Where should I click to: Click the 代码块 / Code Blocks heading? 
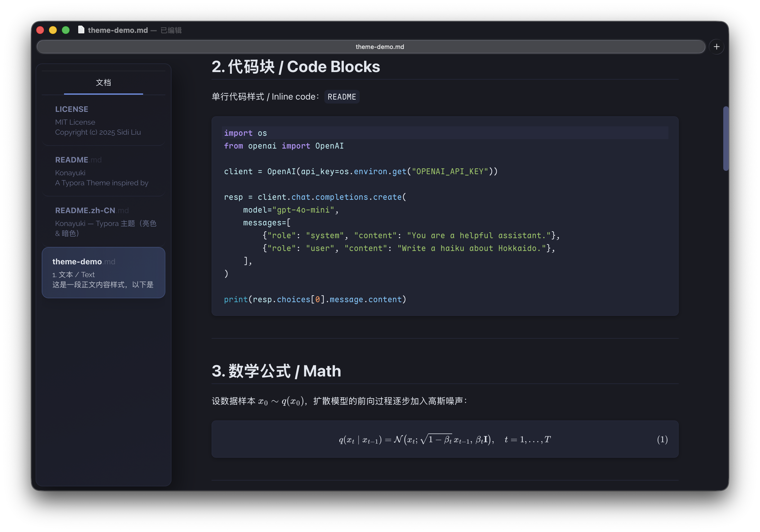pyautogui.click(x=296, y=67)
